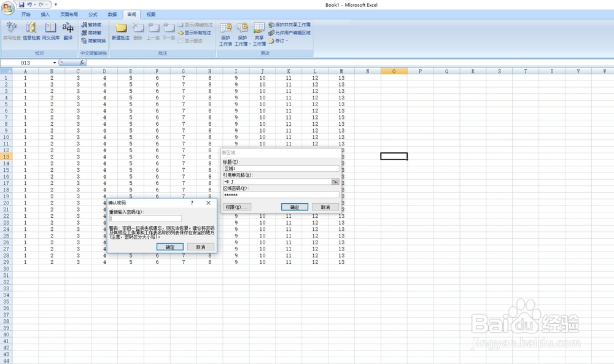Click cell A1 containing 1
Viewport: 614px width, 364px height.
(25, 78)
